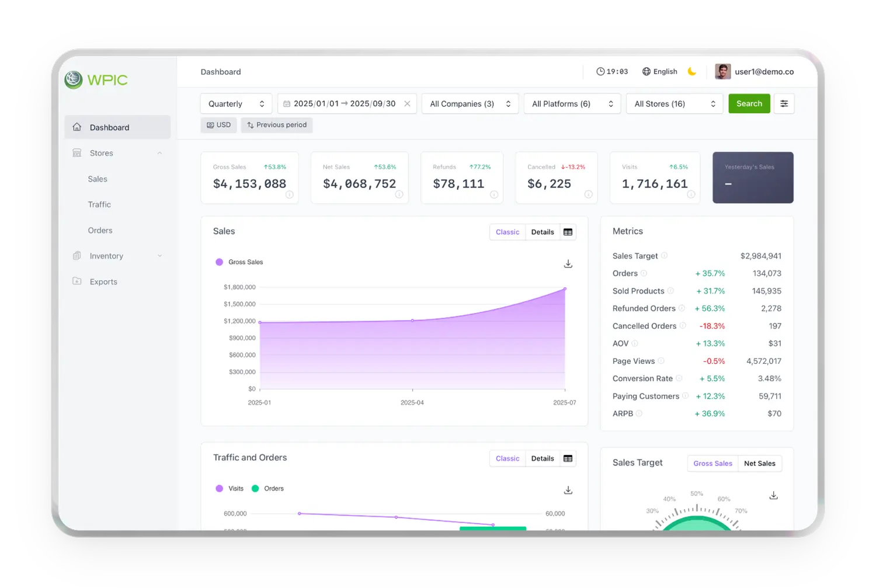Open the advanced filter settings icon
Image resolution: width=876 pixels, height=588 pixels.
(784, 104)
